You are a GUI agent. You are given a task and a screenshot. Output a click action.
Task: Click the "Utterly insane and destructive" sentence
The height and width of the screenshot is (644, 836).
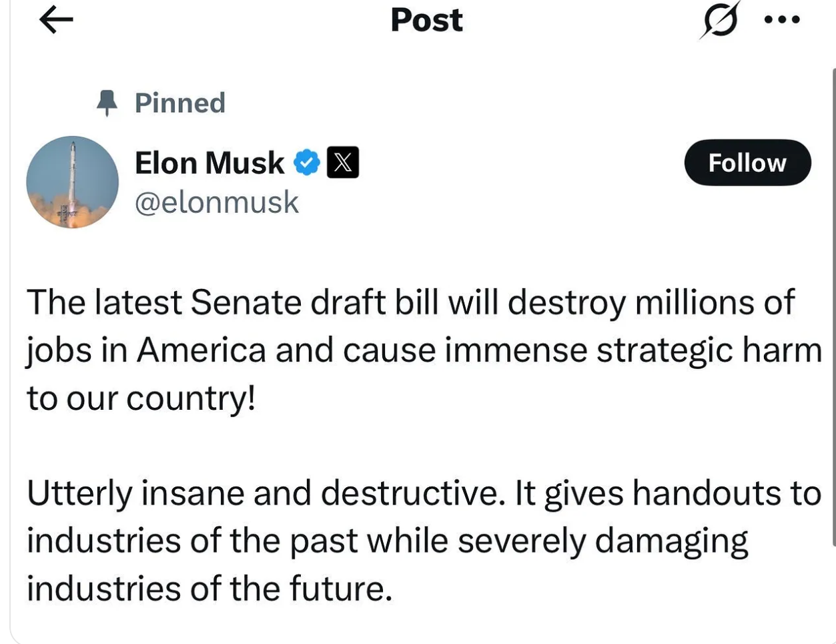pos(264,493)
